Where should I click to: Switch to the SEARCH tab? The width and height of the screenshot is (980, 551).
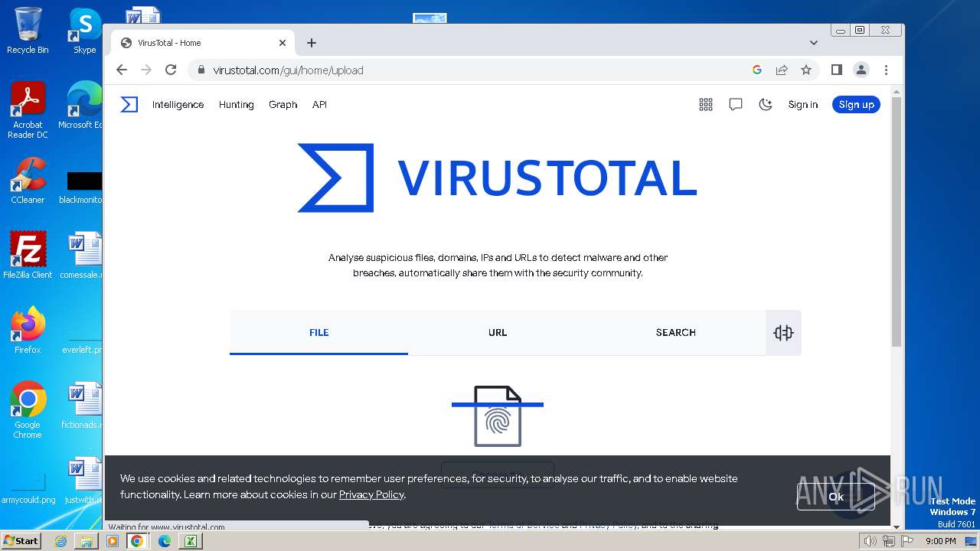(675, 332)
